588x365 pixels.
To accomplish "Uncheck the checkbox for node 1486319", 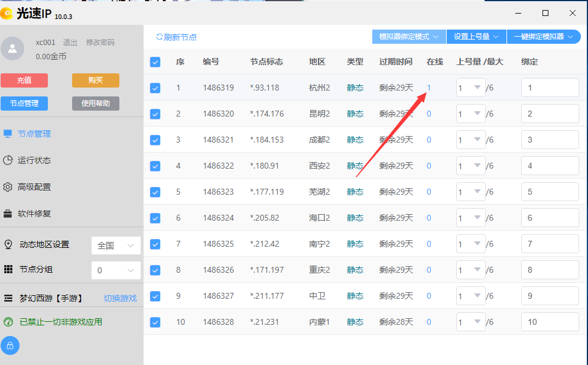I will point(155,88).
